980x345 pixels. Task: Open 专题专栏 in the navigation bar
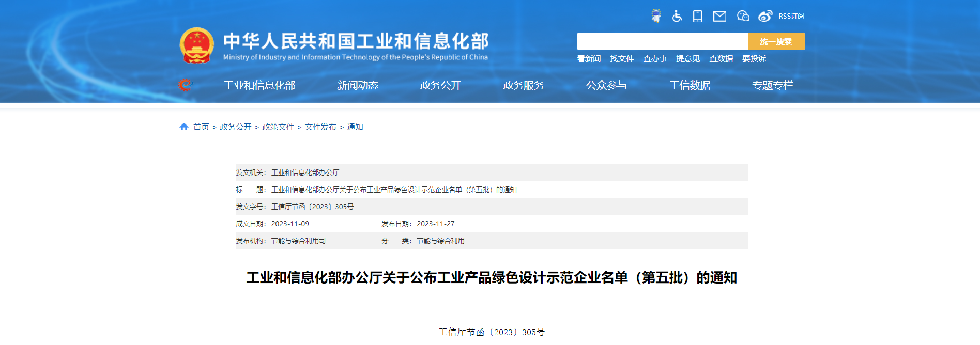tap(772, 85)
